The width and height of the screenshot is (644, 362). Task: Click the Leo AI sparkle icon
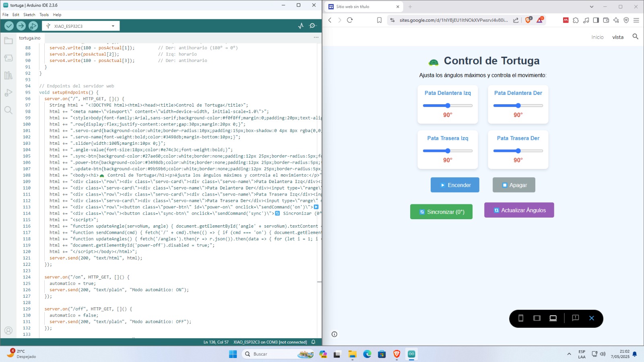[x=616, y=20]
